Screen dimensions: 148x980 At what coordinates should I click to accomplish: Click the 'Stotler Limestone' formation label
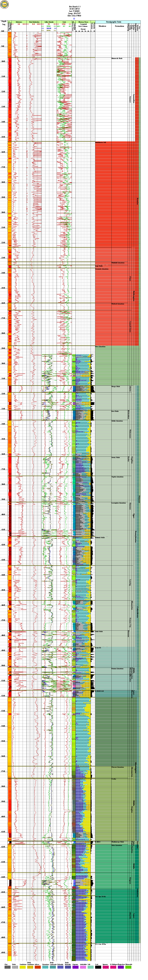[117, 421]
